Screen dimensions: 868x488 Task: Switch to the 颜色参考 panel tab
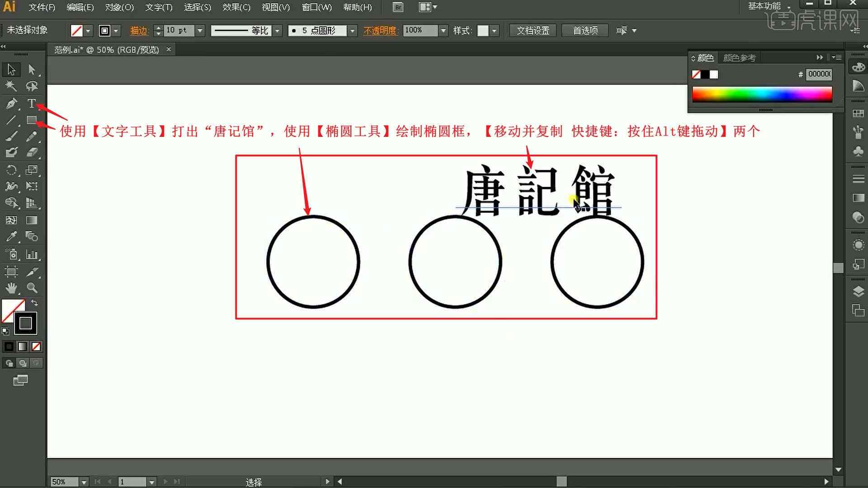(739, 58)
